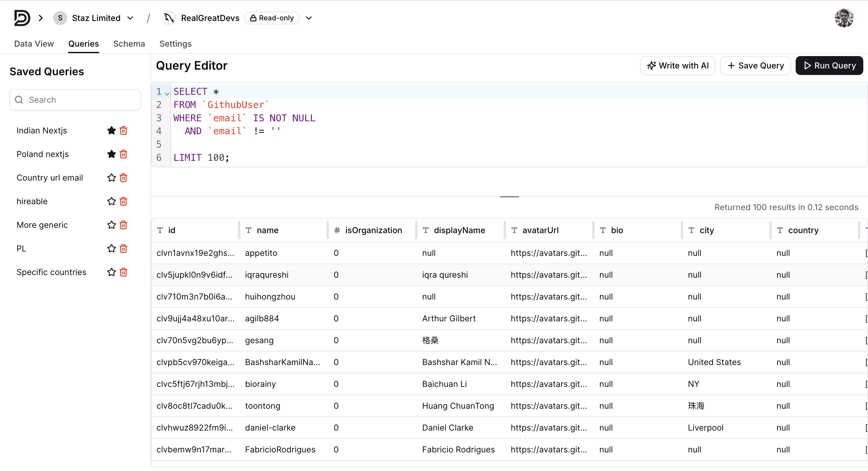Screen dimensions: 868x471
Task: Click trash icon for Poland nextjs query
Action: pos(123,154)
